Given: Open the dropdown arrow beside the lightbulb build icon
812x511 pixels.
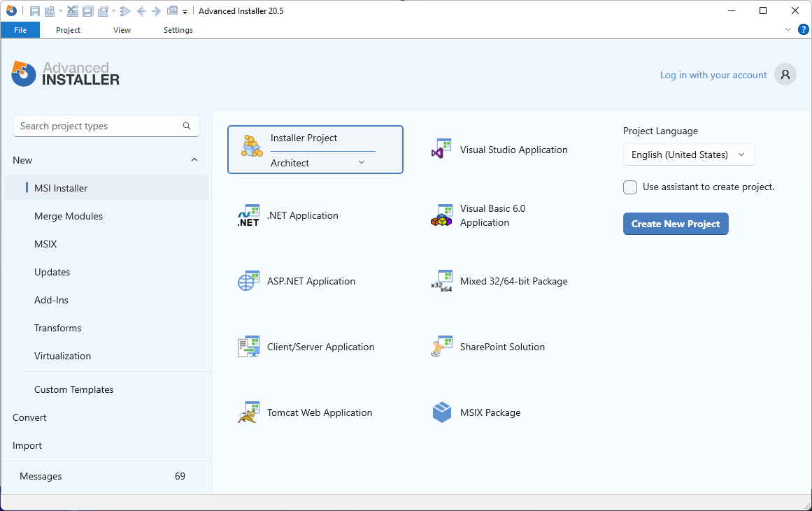Looking at the screenshot, I should [113, 11].
